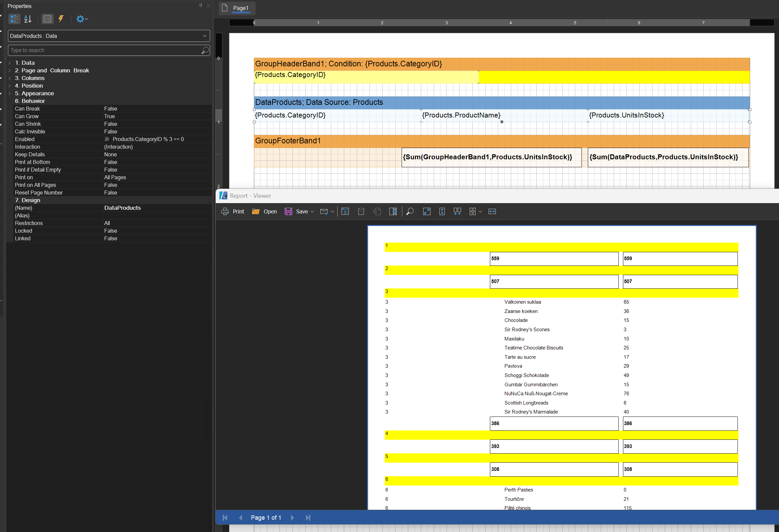The height and width of the screenshot is (532, 779).
Task: Click the send email icon in the viewer
Action: pos(324,211)
